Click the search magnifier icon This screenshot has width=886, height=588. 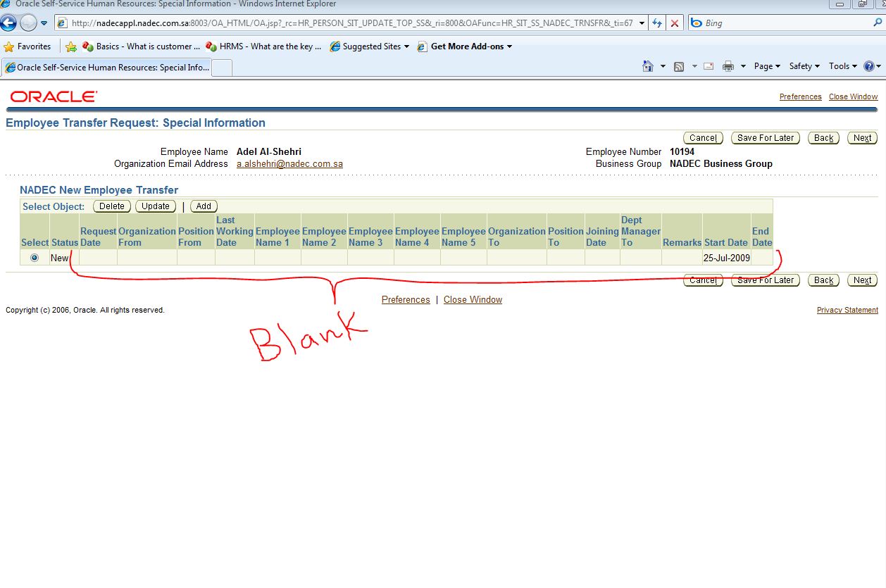[x=877, y=23]
